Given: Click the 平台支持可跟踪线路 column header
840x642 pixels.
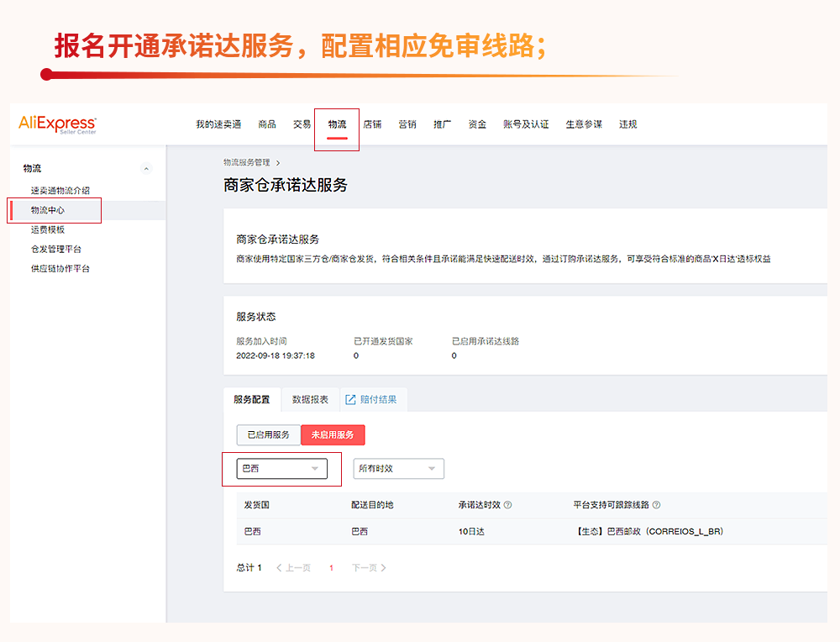Looking at the screenshot, I should (611, 505).
